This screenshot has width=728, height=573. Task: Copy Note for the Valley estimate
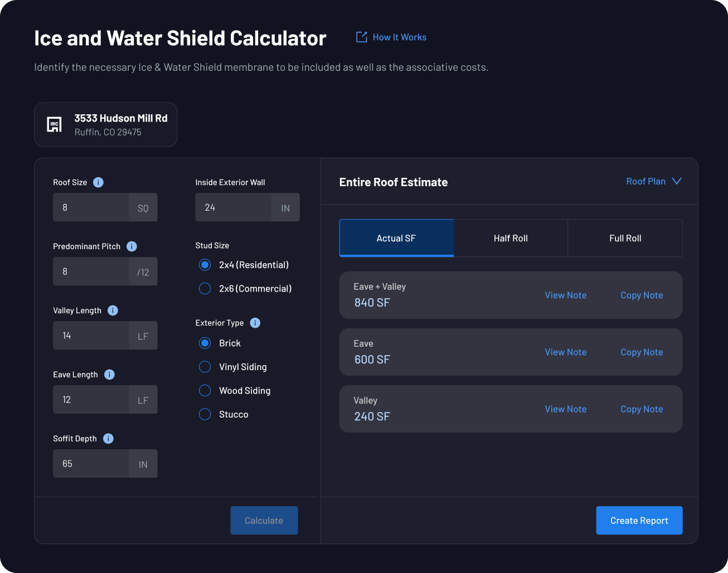[641, 409]
